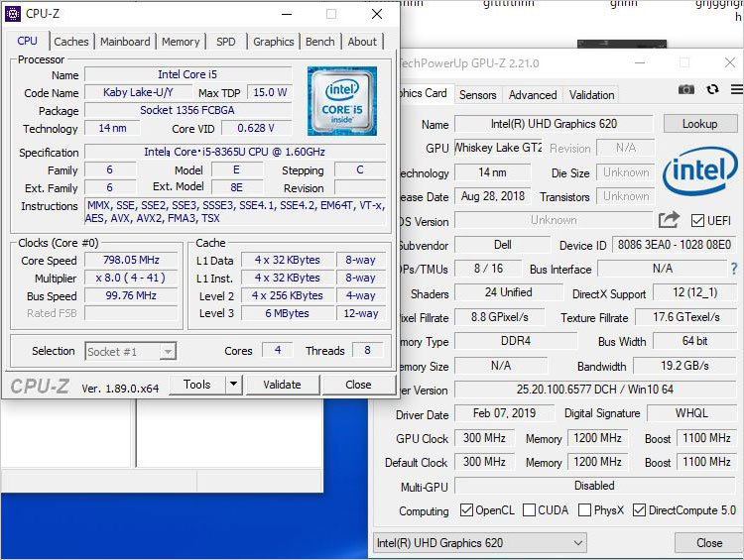Viewport: 744px width, 560px height.
Task: Click the Bus Interface question mark in GPU-Z
Action: point(734,269)
